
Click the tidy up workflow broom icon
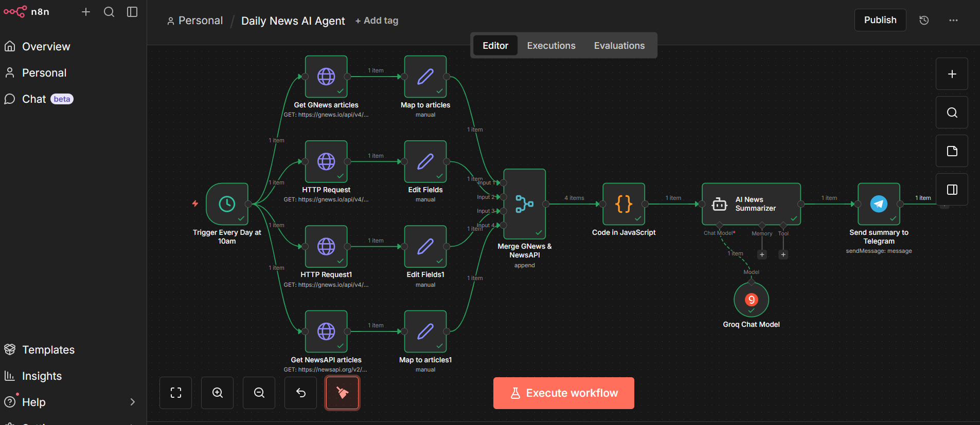342,393
